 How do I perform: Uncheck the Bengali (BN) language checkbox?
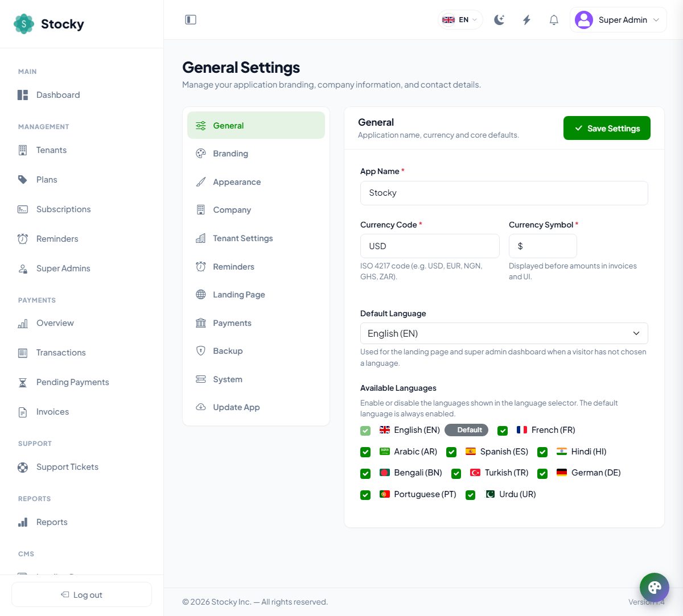(x=365, y=473)
